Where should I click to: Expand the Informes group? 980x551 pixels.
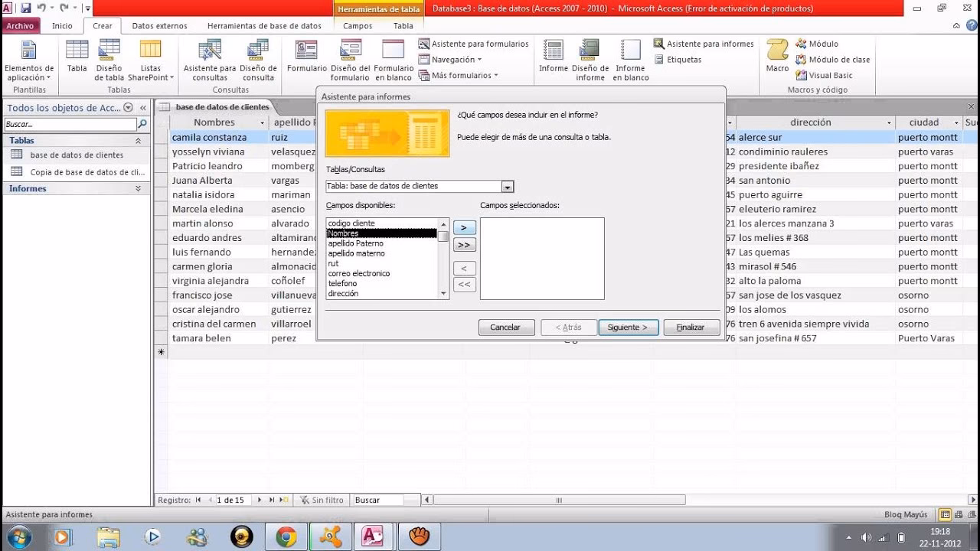139,188
